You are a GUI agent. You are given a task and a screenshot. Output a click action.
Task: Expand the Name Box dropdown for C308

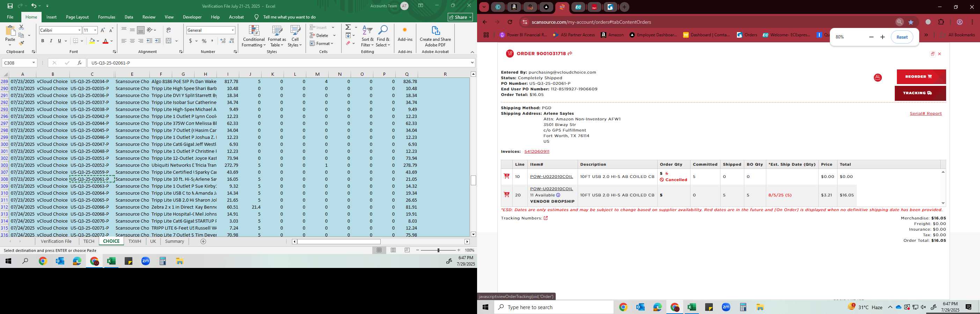[34, 63]
